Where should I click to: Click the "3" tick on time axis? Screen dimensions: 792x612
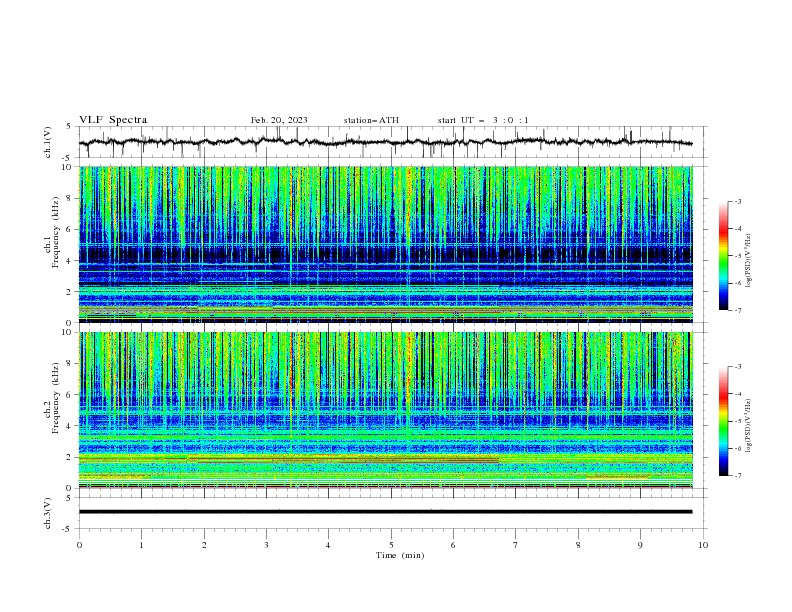(x=266, y=545)
